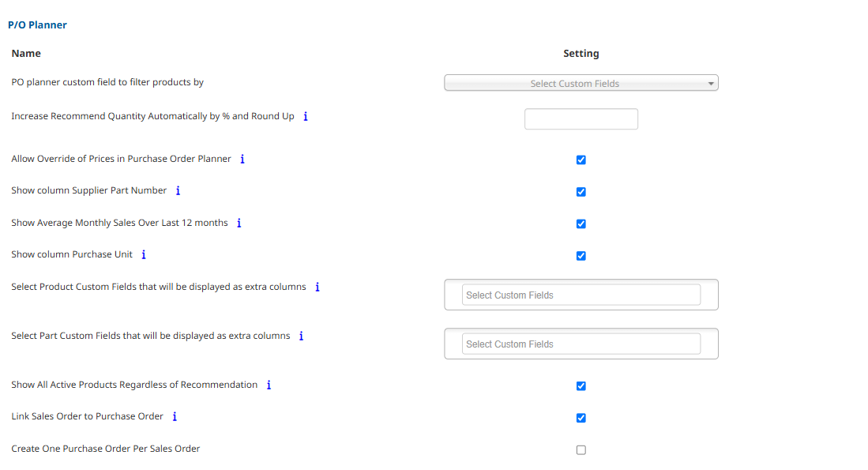Click info icon beside Allow Override of Prices
Image resolution: width=868 pixels, height=470 pixels.
(x=242, y=159)
